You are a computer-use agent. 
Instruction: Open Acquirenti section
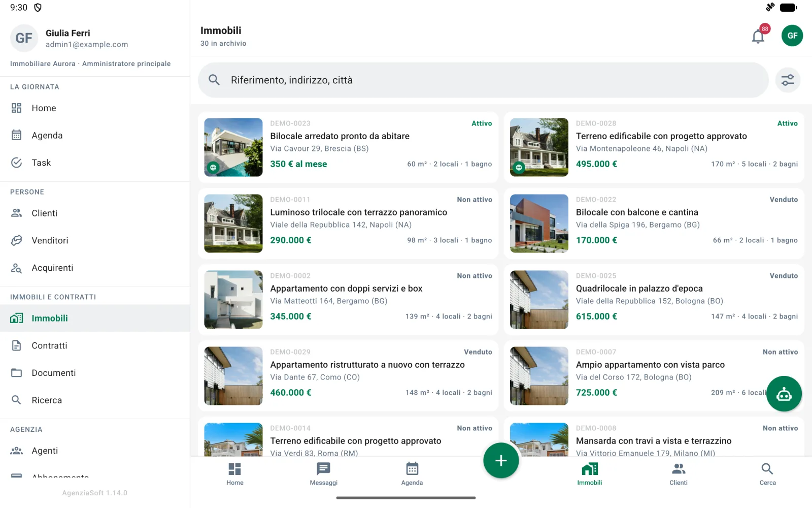tap(95, 268)
